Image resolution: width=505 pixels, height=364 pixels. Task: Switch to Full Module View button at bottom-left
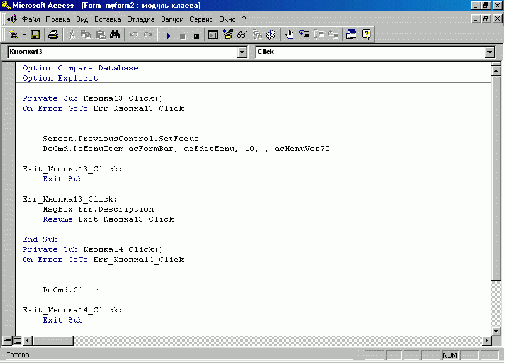coord(17,341)
